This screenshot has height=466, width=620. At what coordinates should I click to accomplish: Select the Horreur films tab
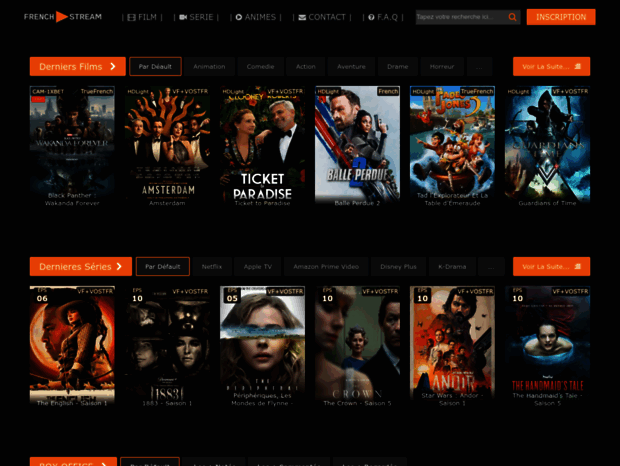(441, 67)
